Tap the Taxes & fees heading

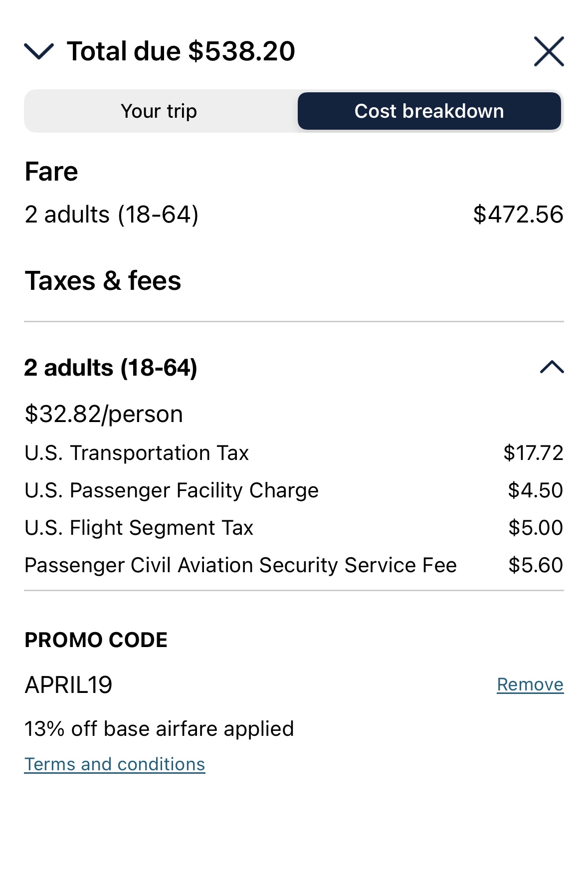pos(103,280)
